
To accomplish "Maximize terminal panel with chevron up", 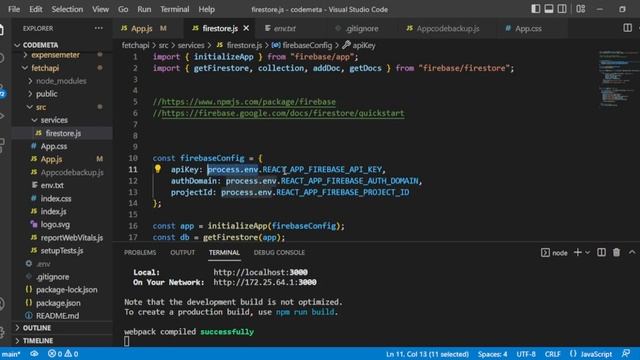I will (632, 252).
